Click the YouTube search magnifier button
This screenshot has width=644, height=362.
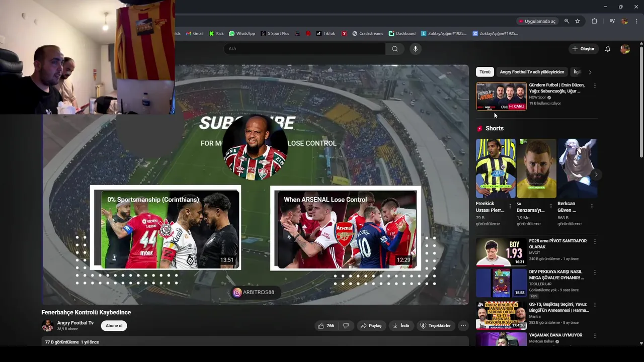pyautogui.click(x=395, y=49)
